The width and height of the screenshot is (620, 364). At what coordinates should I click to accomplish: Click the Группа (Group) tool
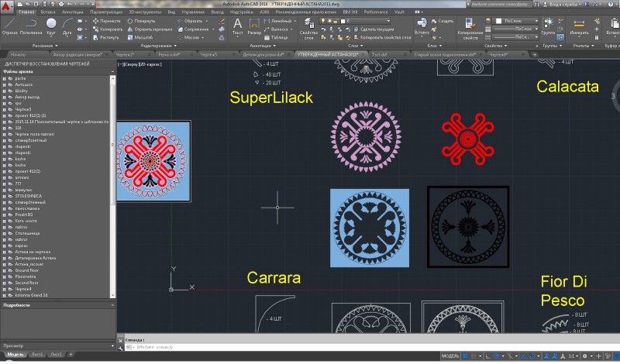click(x=548, y=26)
